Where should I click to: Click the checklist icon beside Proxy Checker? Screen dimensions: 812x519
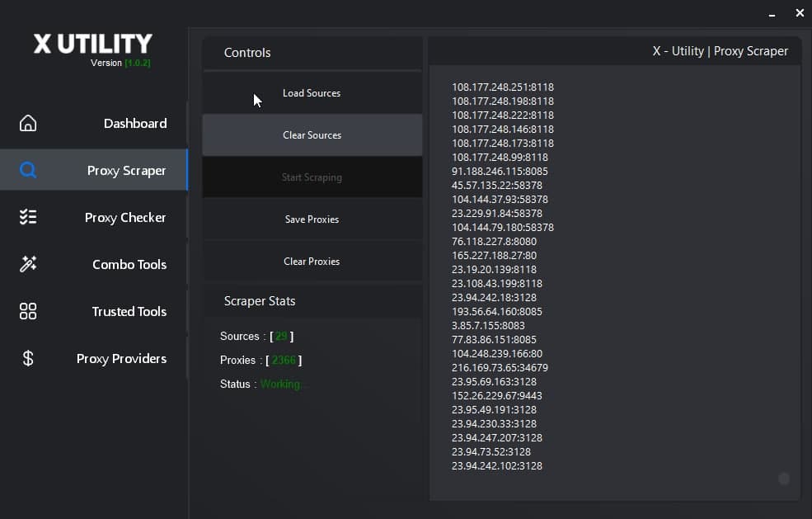tap(27, 216)
